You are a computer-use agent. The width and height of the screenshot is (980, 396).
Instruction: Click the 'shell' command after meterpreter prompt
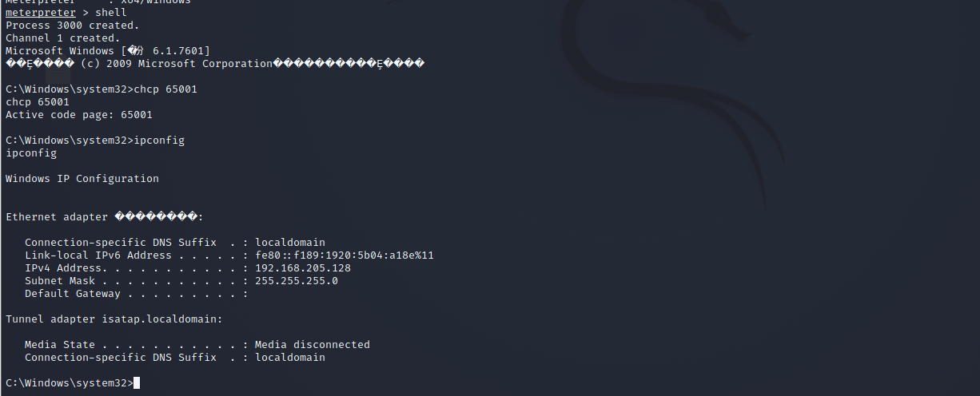point(111,13)
